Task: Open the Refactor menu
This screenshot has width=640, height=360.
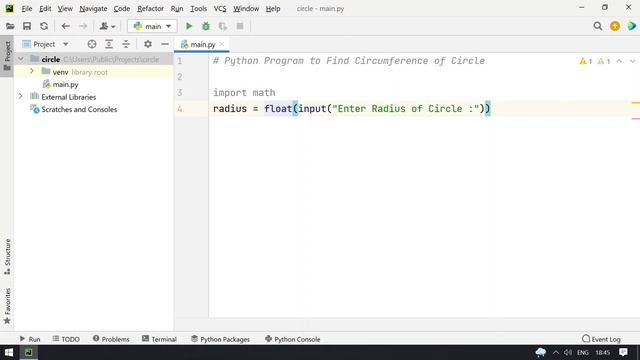Action: (x=150, y=9)
